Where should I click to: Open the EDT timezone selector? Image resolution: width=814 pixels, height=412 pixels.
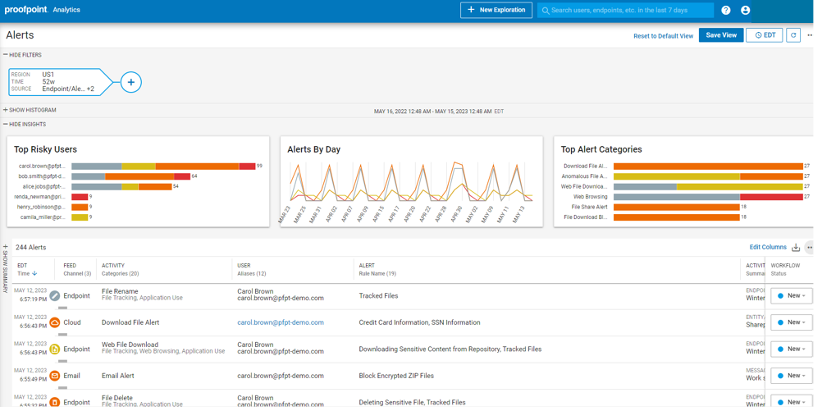click(x=764, y=35)
